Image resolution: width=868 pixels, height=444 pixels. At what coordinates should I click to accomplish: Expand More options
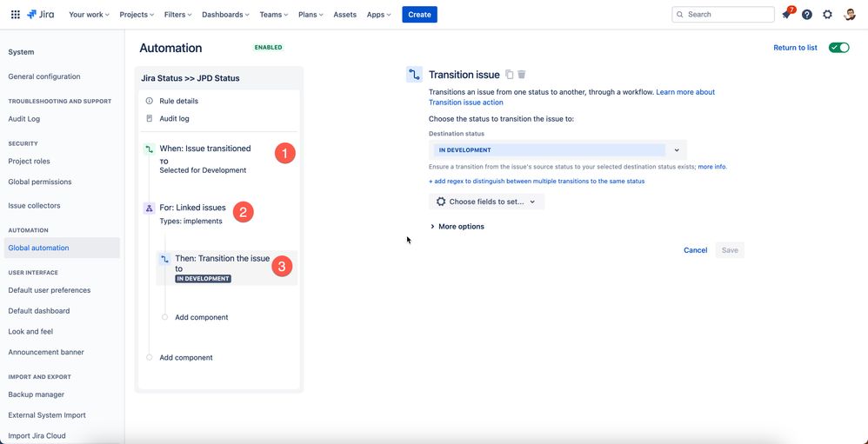point(457,227)
